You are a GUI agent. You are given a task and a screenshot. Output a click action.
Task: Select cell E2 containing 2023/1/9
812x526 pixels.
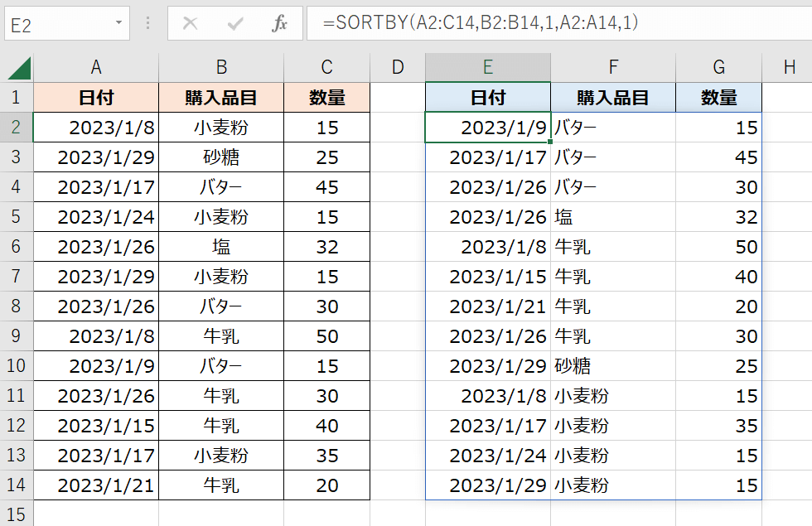coord(488,128)
